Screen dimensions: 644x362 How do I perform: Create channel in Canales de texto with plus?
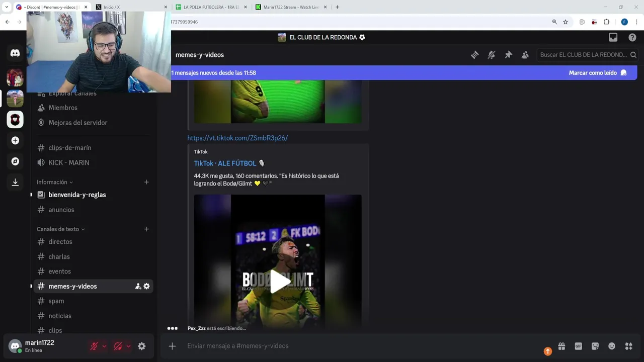[146, 229]
